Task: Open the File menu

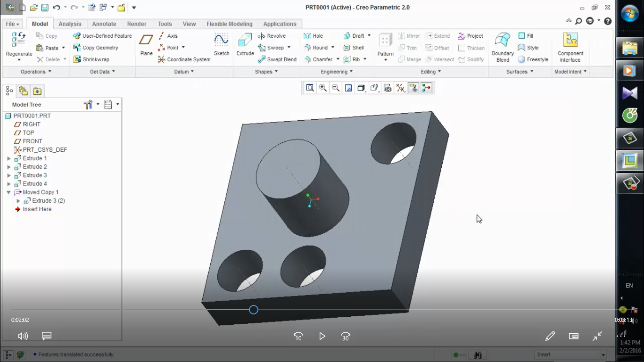Action: click(x=12, y=24)
